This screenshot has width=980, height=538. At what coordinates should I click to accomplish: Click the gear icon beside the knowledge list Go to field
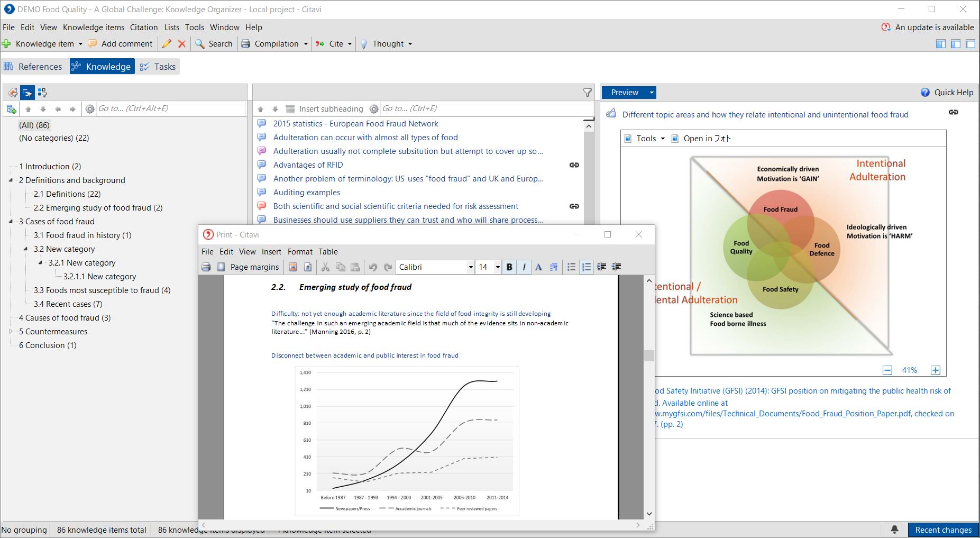(x=374, y=109)
